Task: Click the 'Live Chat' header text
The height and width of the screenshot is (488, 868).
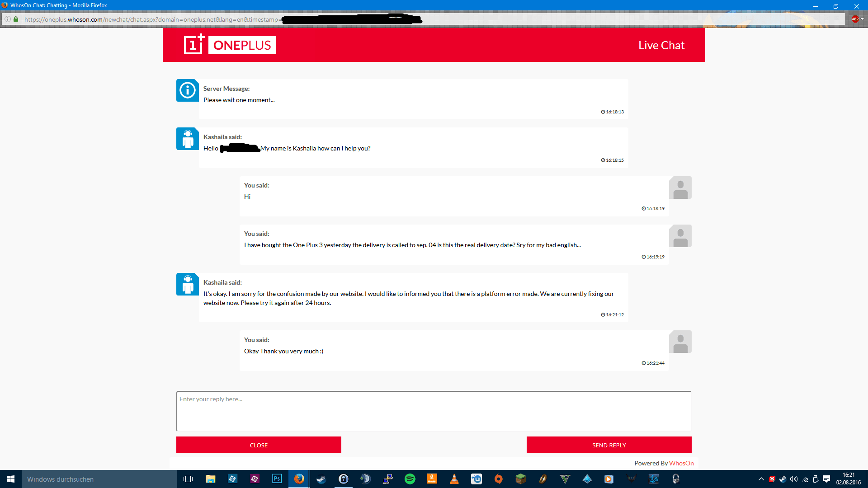Action: tap(661, 45)
